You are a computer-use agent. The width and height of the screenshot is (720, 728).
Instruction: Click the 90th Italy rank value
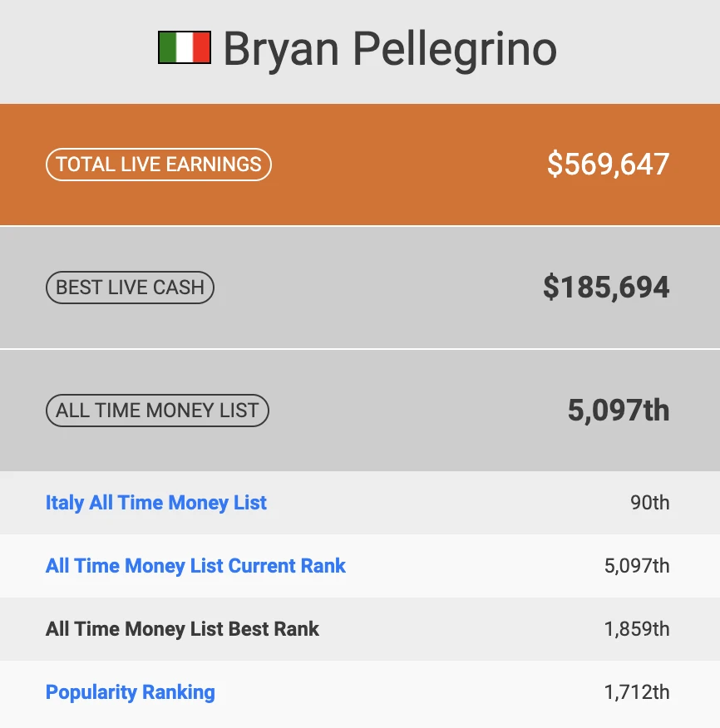649,503
